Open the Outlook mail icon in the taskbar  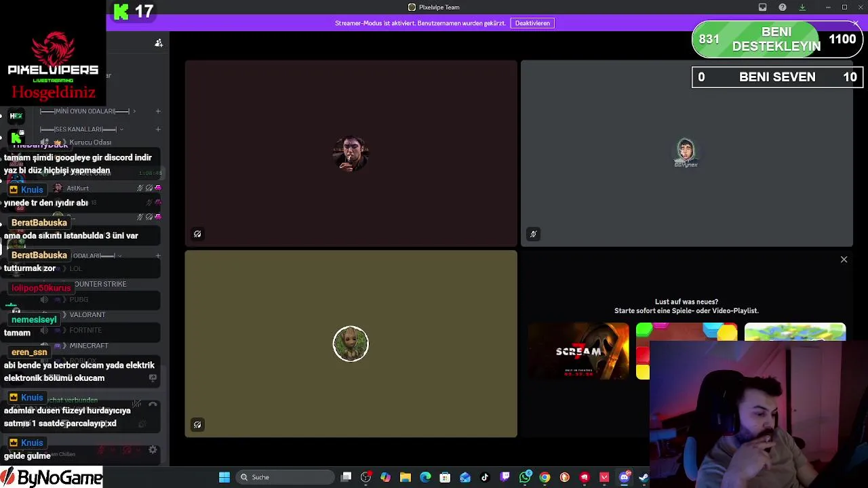coord(465,477)
